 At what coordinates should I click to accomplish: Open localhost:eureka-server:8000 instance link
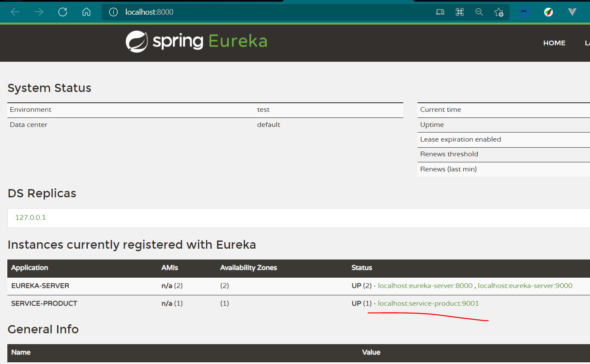tap(425, 286)
